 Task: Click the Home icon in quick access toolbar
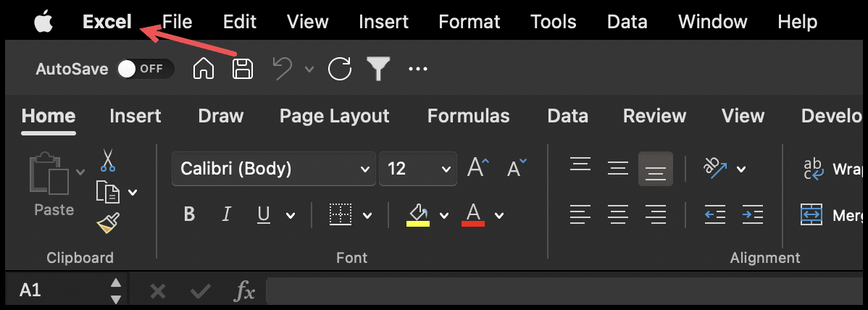(x=203, y=70)
